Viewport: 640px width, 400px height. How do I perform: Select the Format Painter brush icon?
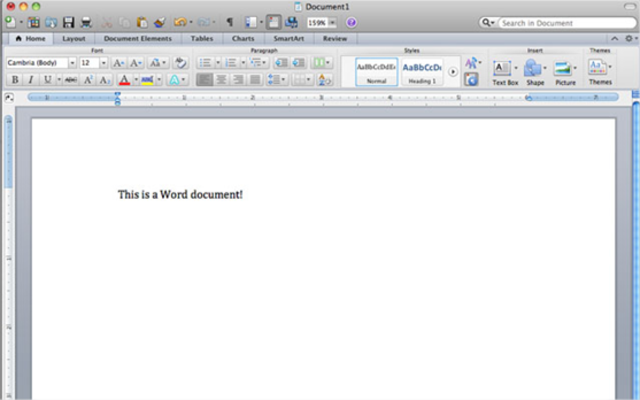point(160,22)
